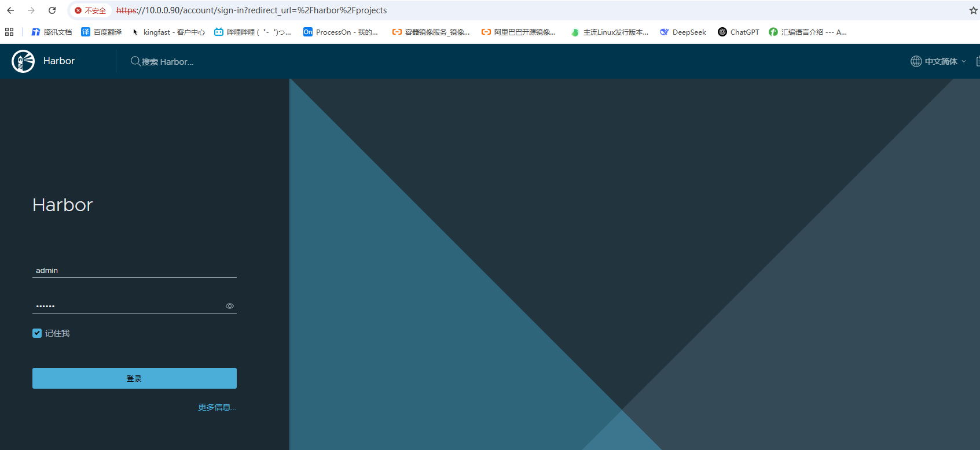Click the 登录 login button
Screen dimensions: 980x450
[134, 378]
